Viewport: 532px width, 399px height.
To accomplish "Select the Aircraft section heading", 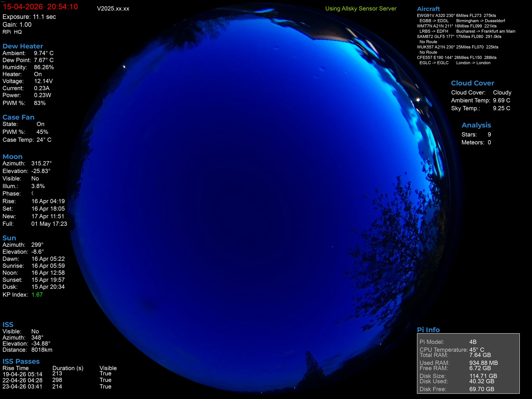I will click(428, 9).
